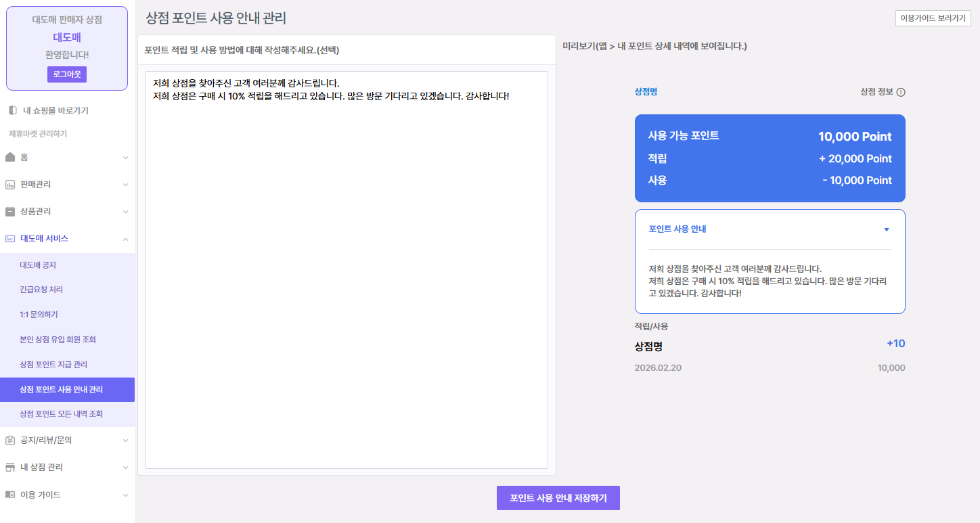The image size is (980, 523).
Task: Click the 내 쇼핑몰 바로가기 door icon
Action: [x=12, y=110]
